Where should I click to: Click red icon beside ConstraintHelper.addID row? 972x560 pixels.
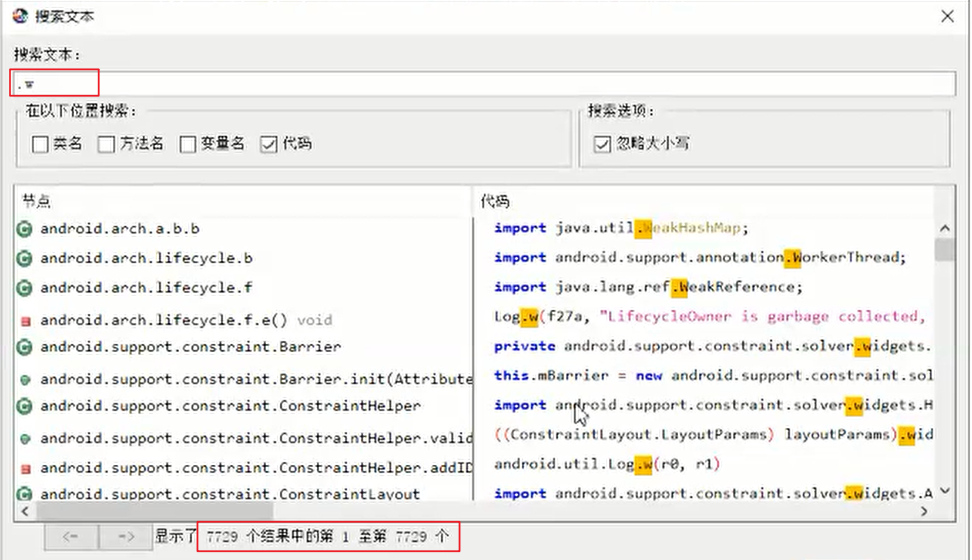(x=25, y=469)
